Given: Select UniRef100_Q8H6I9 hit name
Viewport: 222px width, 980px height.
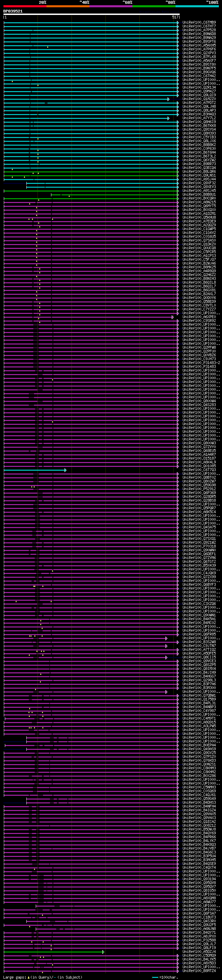Looking at the screenshot, I should point(199,122).
